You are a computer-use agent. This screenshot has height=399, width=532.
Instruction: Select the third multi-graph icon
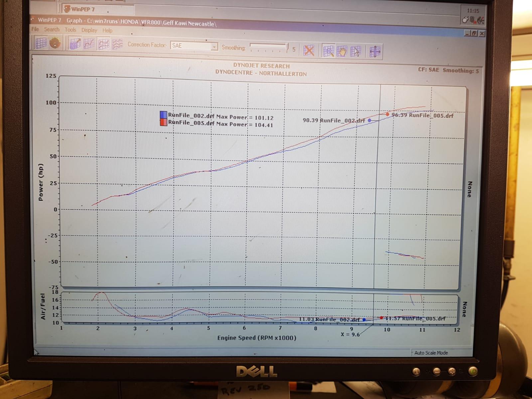pyautogui.click(x=103, y=44)
